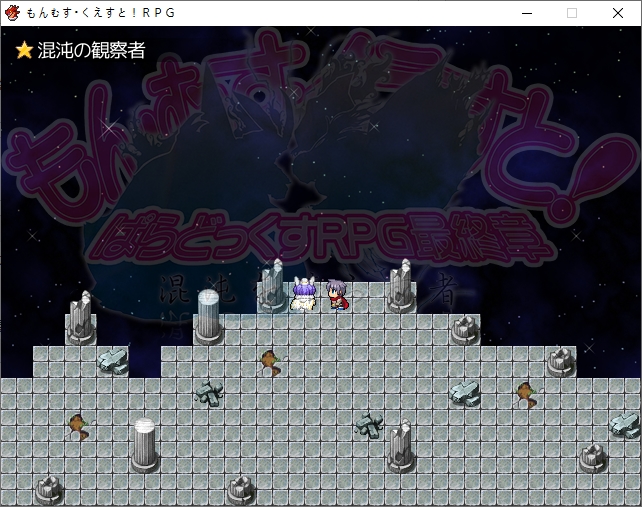
Task: Click the broken pillar beside the purple-haired girl
Action: coord(272,285)
